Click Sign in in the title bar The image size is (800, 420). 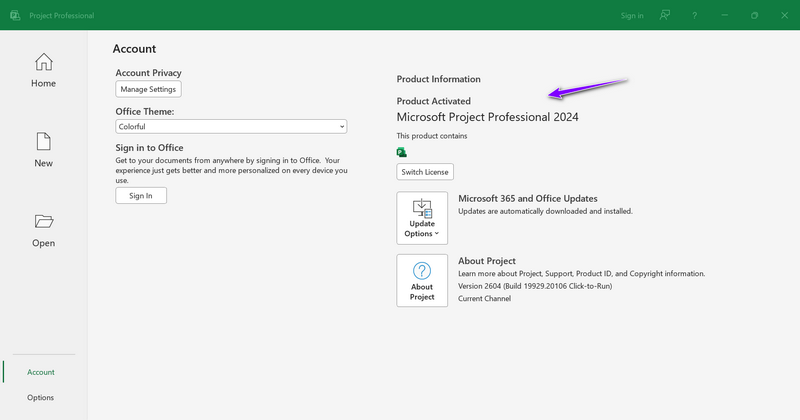click(632, 16)
